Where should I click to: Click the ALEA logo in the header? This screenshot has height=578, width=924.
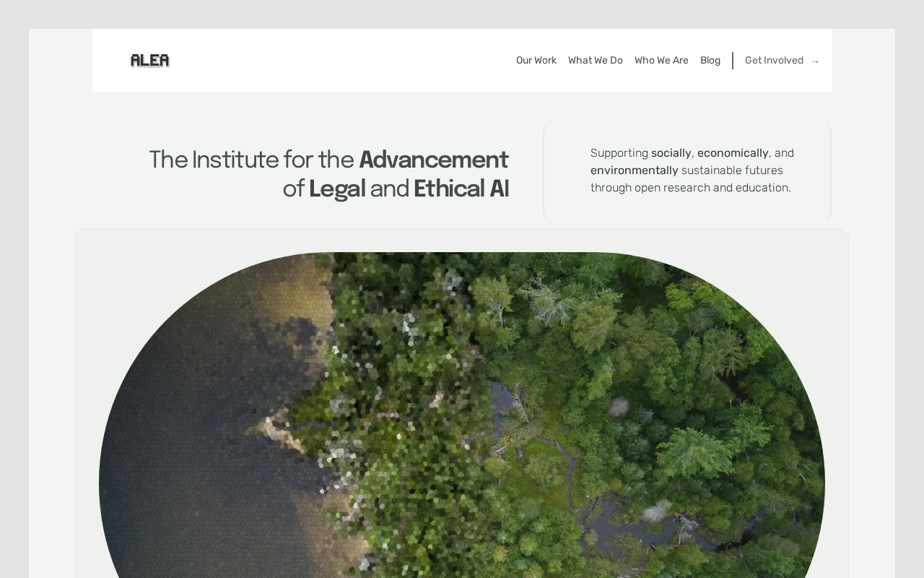point(150,61)
